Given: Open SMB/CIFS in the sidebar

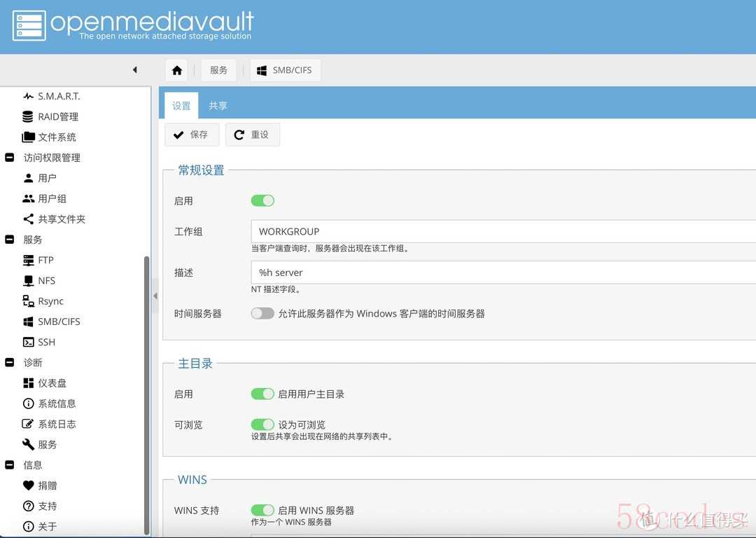Looking at the screenshot, I should (59, 322).
